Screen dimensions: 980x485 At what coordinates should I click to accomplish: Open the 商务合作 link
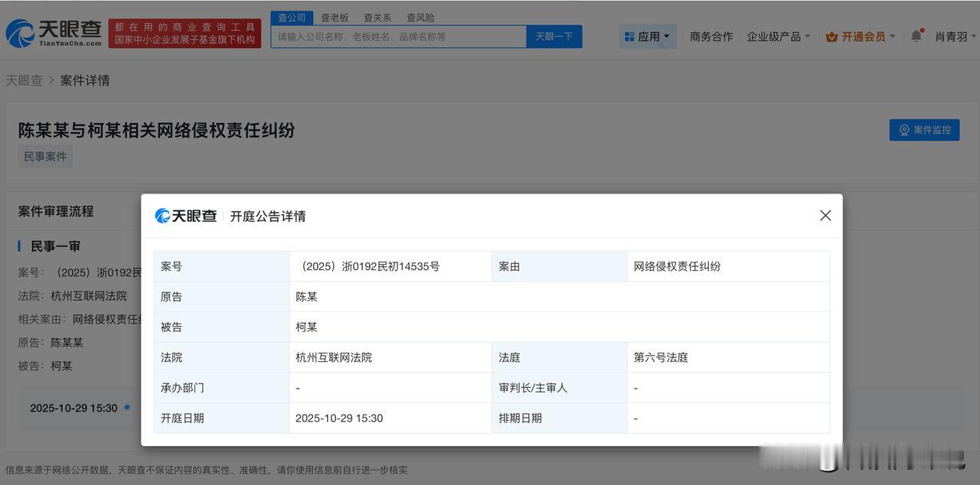(x=711, y=37)
